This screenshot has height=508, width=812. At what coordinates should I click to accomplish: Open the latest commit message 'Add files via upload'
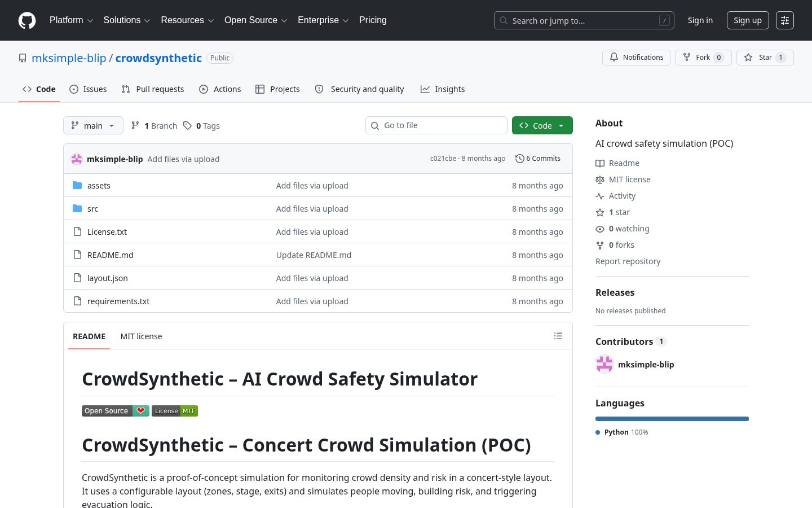tap(183, 159)
